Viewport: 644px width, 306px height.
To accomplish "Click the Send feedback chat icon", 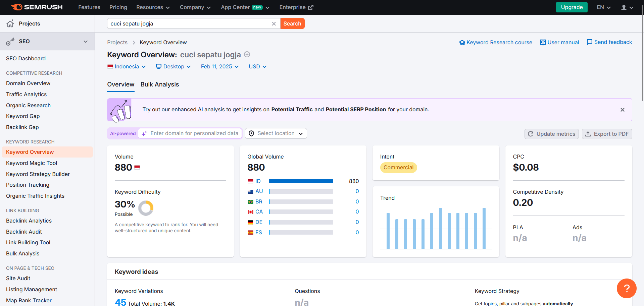I will coord(589,42).
